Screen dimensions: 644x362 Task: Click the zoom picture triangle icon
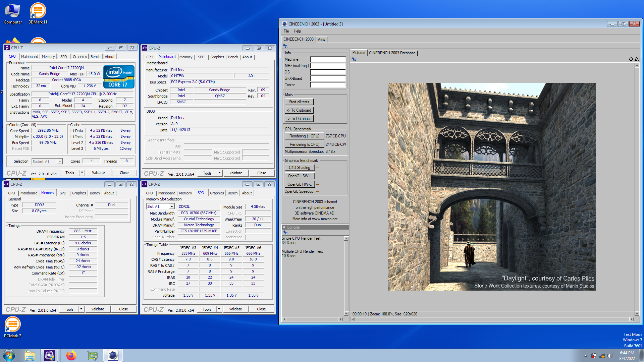(x=637, y=59)
